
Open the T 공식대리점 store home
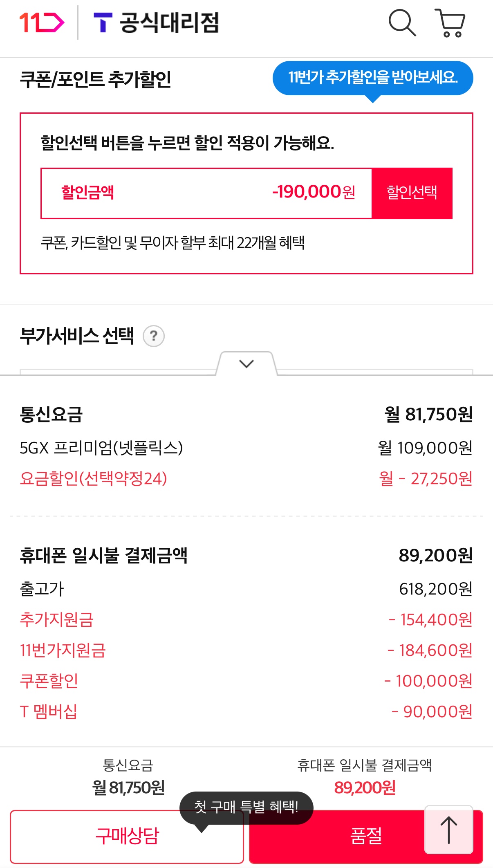click(x=156, y=22)
